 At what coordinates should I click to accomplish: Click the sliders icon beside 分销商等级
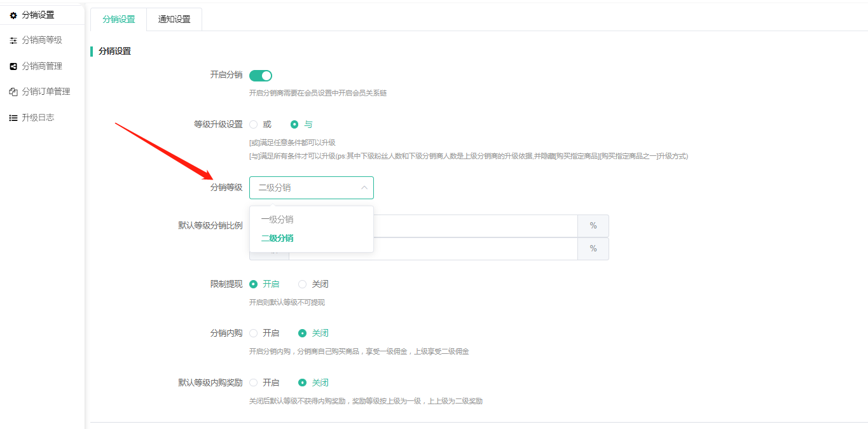point(13,40)
